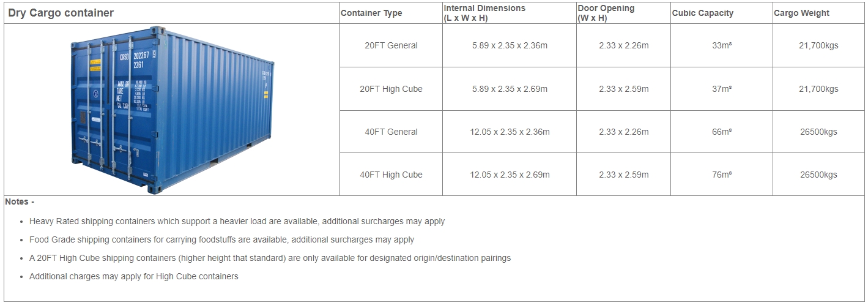The height and width of the screenshot is (305, 868).
Task: Select the "Cubic Capacity" column header
Action: pos(702,13)
